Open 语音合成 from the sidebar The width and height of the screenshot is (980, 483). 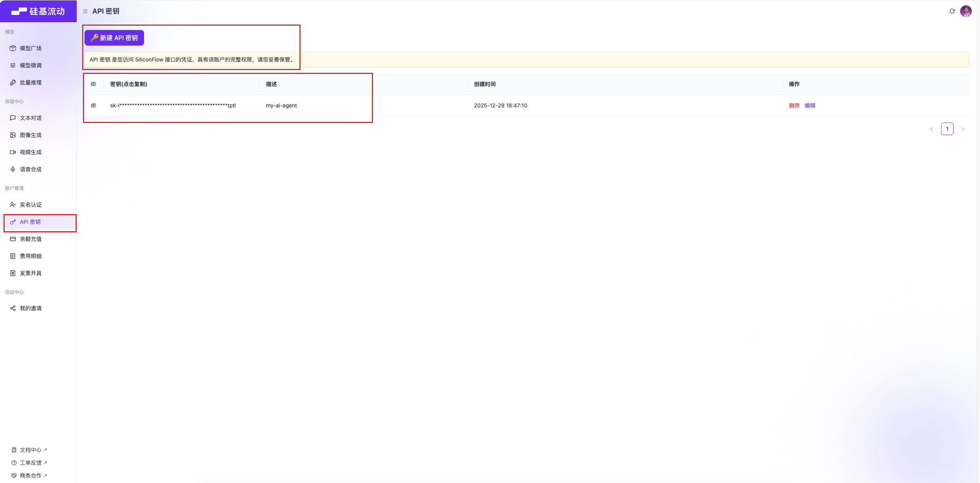[x=30, y=169]
